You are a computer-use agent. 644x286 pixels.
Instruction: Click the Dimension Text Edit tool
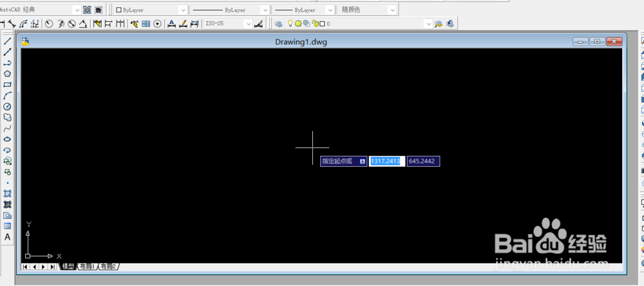(x=183, y=24)
